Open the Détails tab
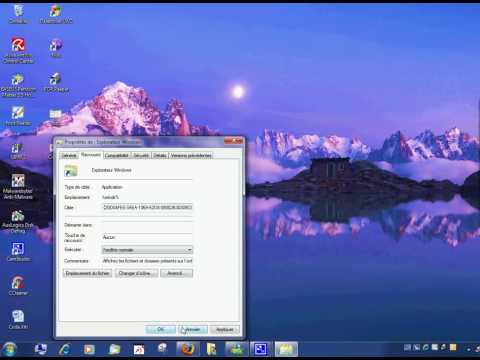480x360 pixels. (160, 155)
